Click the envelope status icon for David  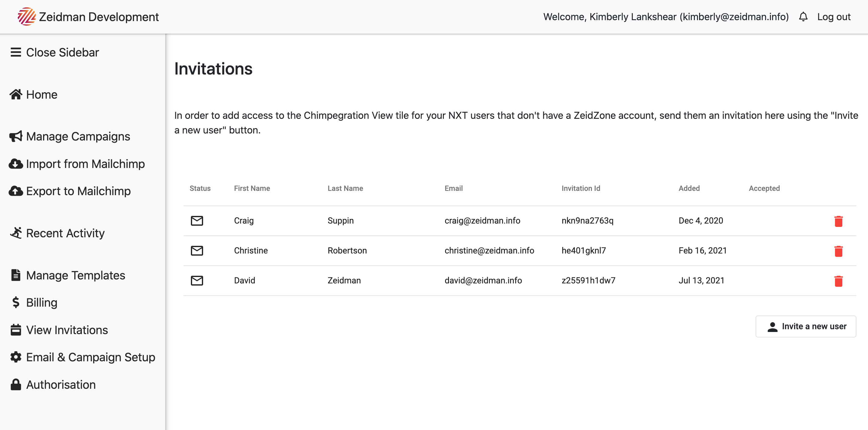[x=197, y=280]
